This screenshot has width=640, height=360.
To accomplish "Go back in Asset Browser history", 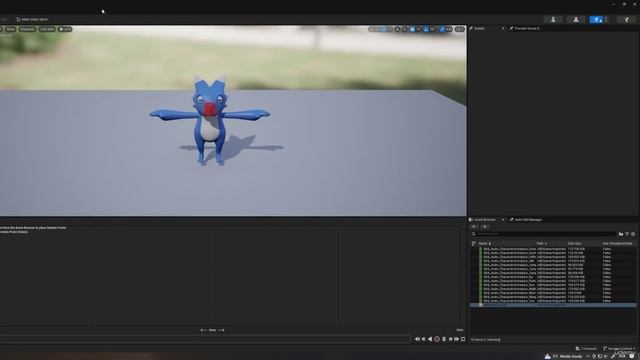I will (x=474, y=227).
